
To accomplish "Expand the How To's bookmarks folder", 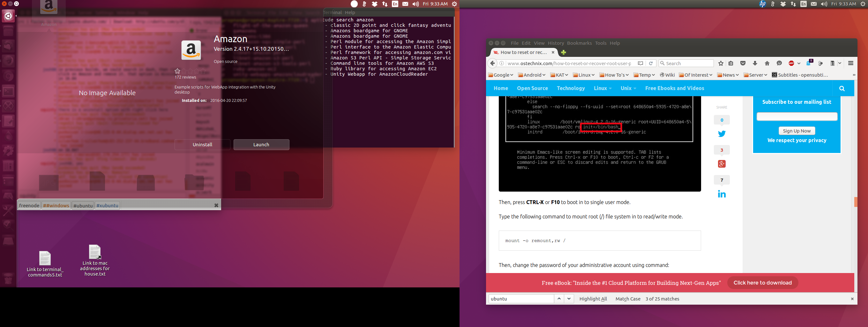I will 614,75.
